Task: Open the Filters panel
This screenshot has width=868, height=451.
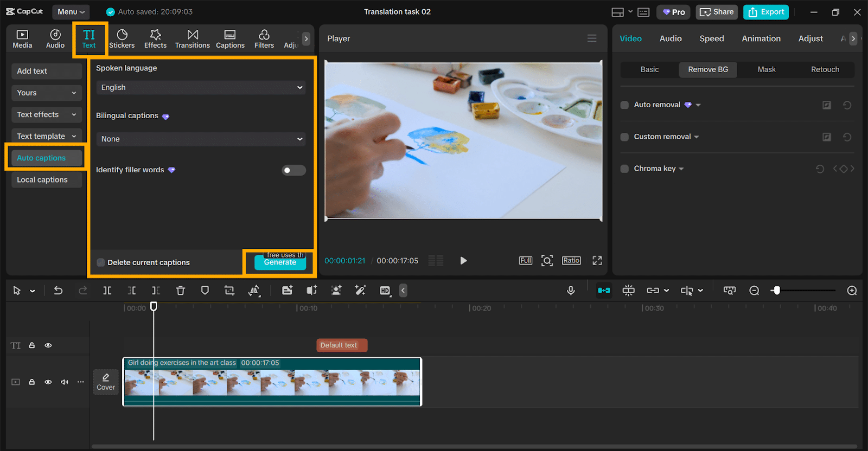Action: point(264,39)
